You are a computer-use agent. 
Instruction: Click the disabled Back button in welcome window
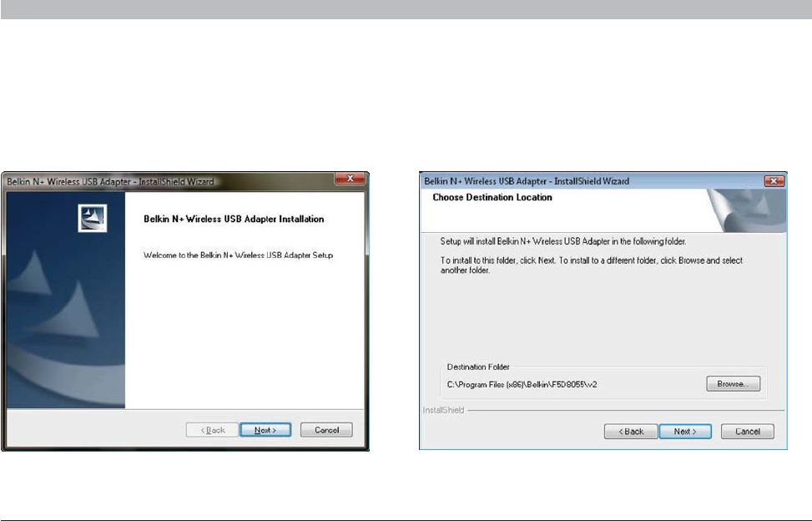pos(212,430)
